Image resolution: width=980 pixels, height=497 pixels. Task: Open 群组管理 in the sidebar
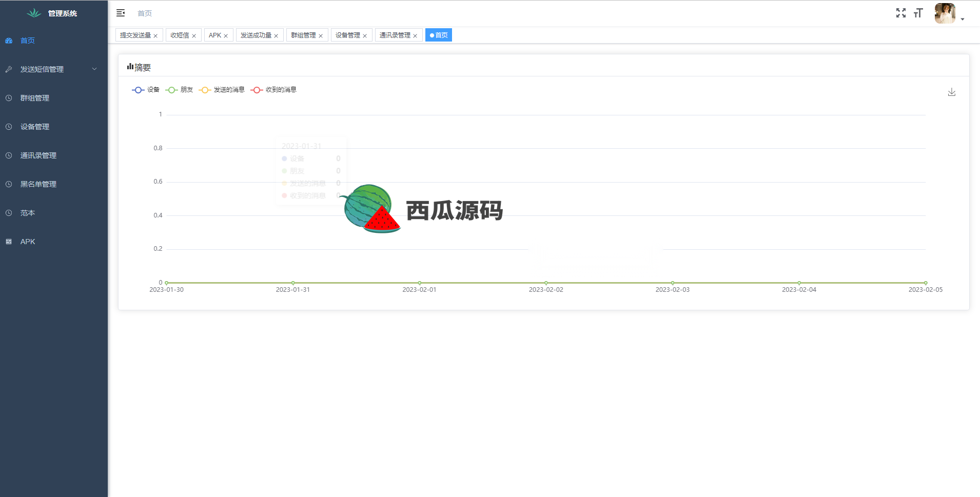(54, 98)
